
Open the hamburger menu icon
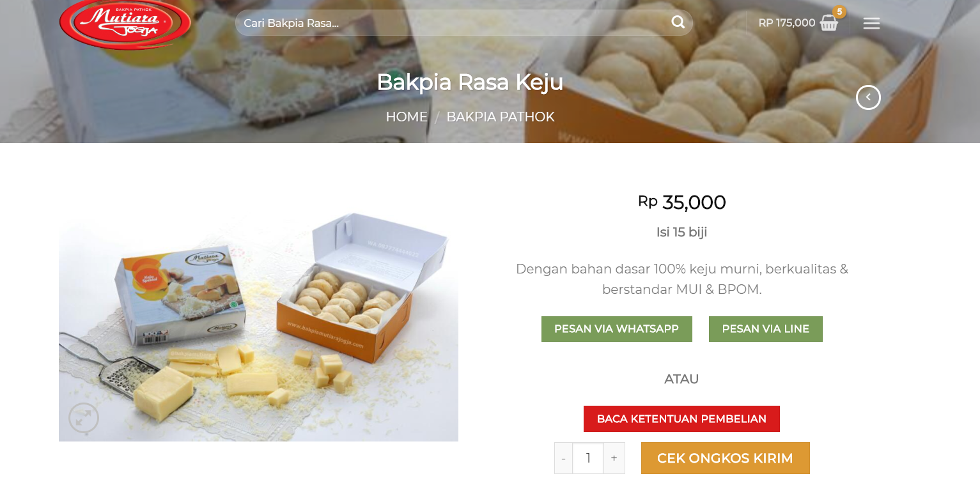(871, 24)
